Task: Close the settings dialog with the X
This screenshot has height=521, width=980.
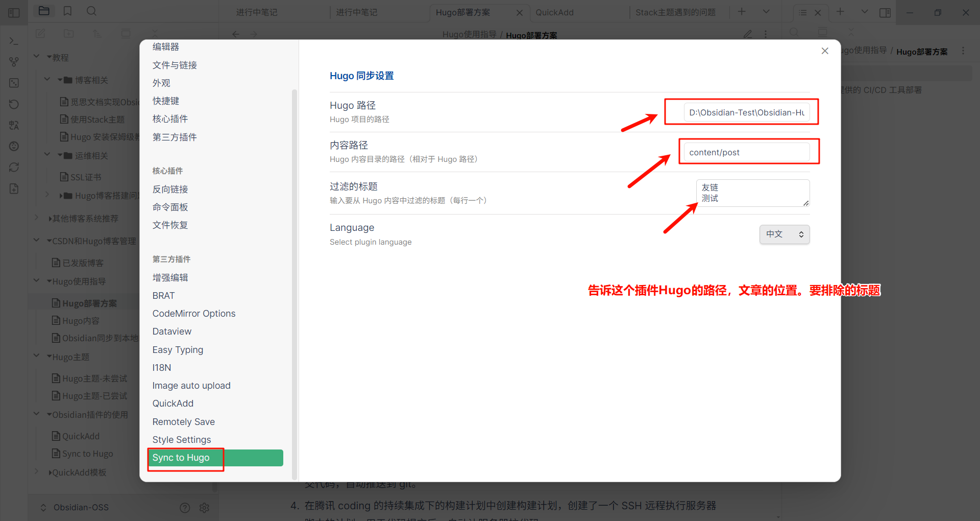Action: pyautogui.click(x=825, y=51)
